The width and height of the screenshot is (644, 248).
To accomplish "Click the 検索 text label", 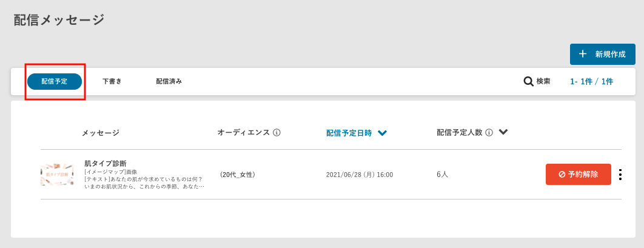I will 543,81.
